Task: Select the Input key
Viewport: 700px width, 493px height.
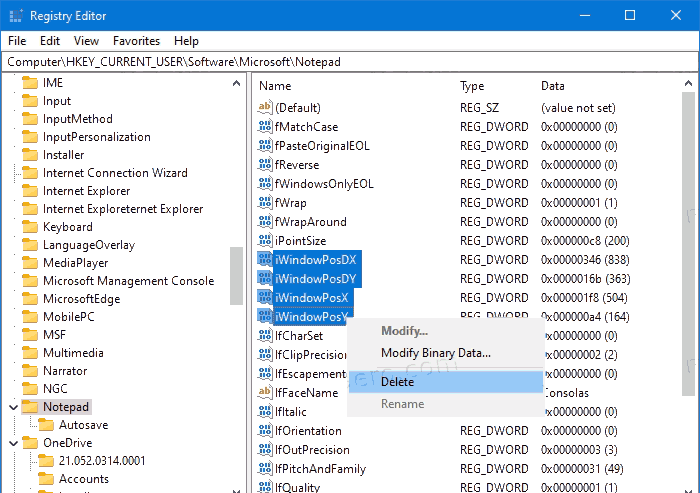Action: coord(57,101)
